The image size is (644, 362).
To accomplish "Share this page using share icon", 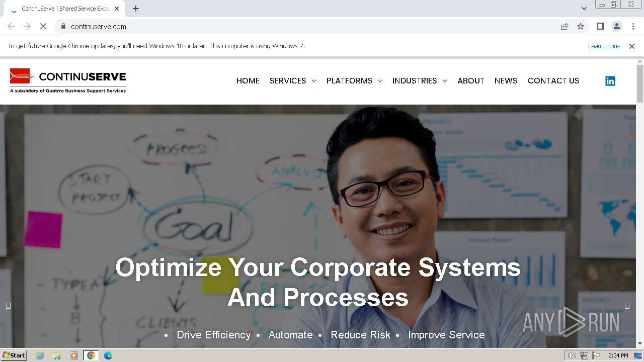I will 565,27.
